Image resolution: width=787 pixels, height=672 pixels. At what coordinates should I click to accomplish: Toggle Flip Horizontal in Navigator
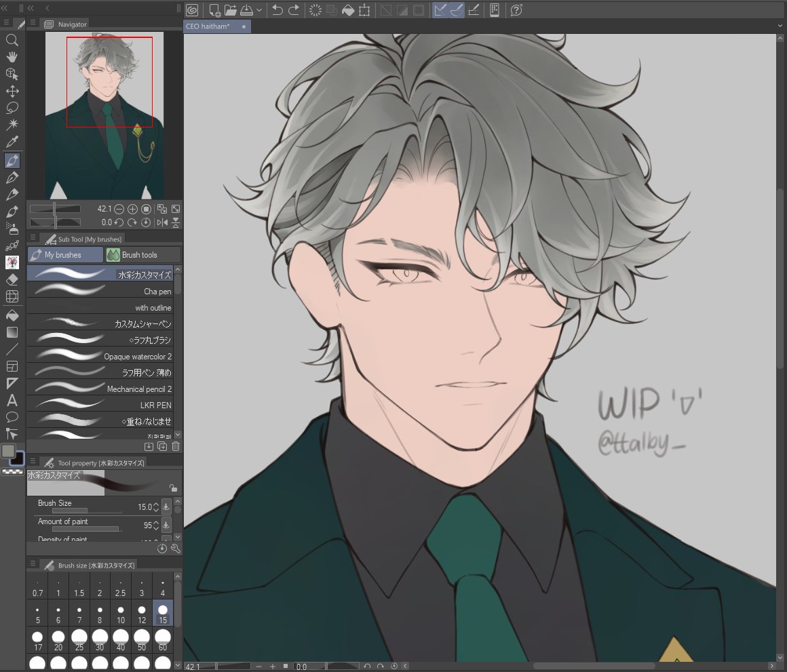click(x=162, y=222)
